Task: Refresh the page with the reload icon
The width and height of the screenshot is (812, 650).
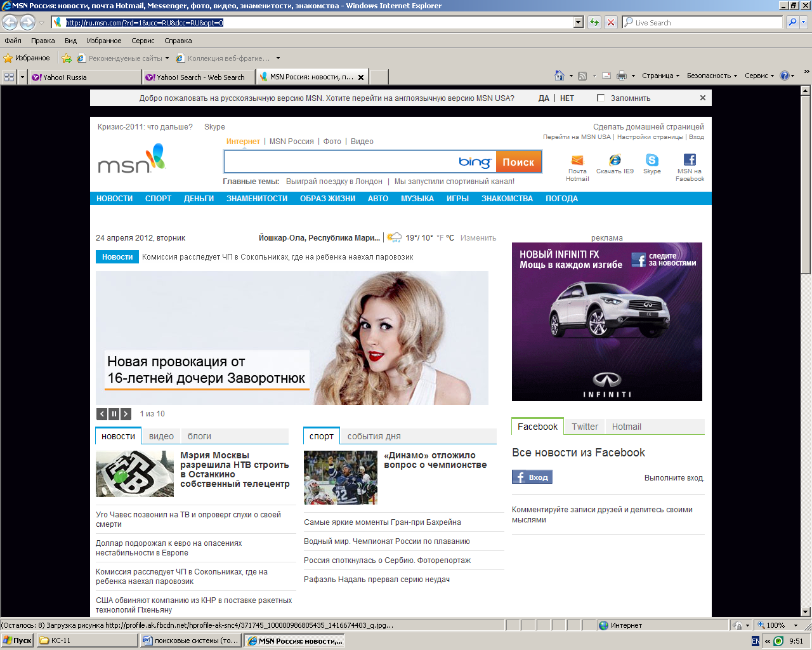Action: (x=594, y=22)
